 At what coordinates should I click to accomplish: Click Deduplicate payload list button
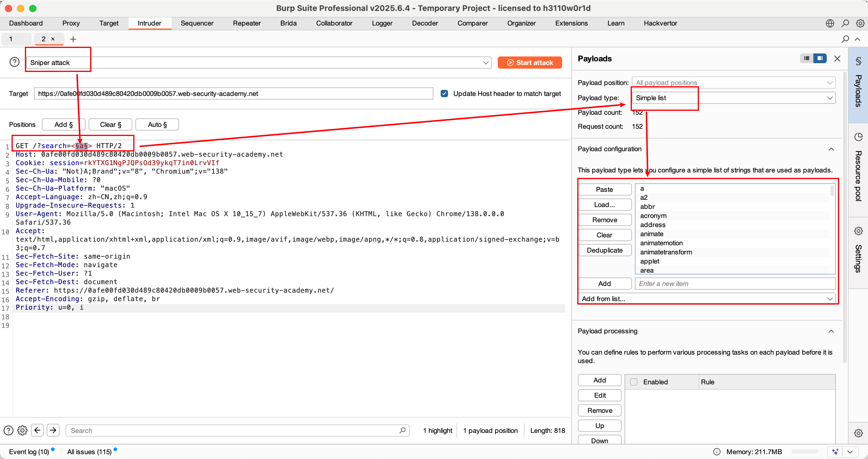coord(605,250)
